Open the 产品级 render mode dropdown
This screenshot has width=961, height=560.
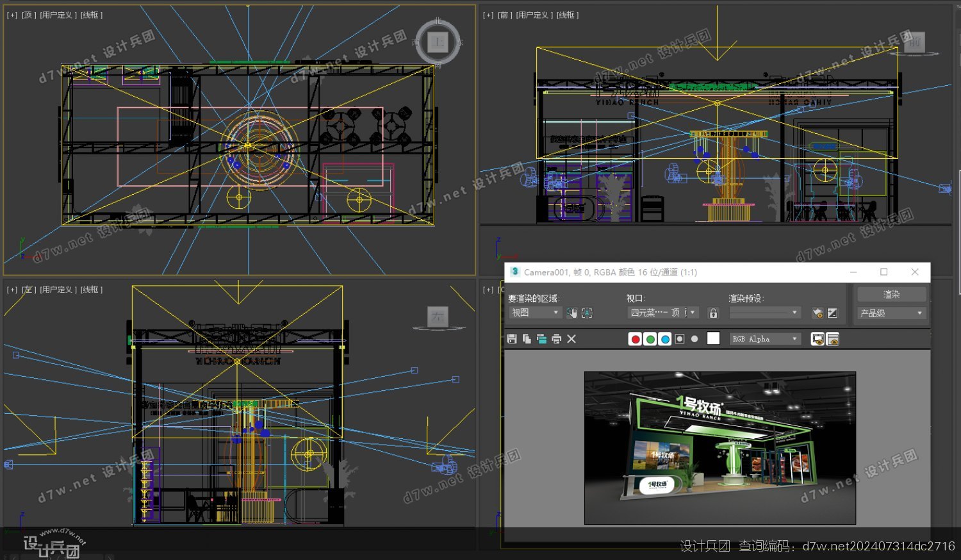(x=892, y=313)
